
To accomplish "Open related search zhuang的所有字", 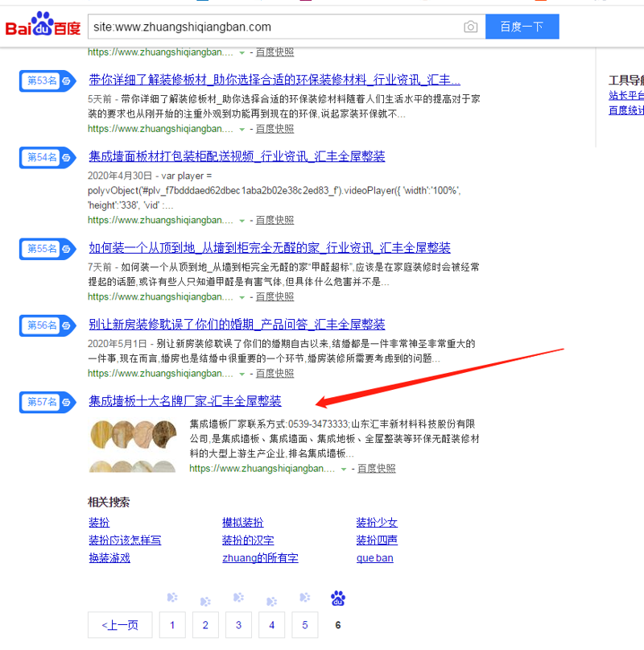I will click(260, 558).
